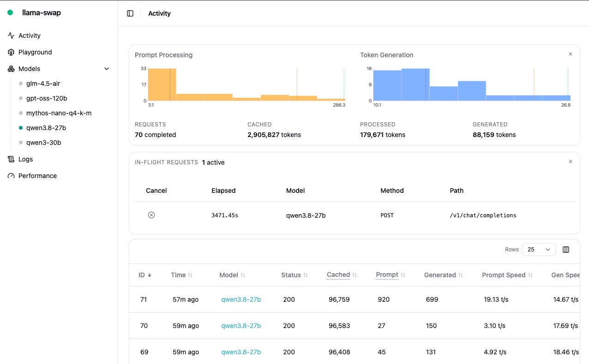Viewport: 589px width, 364px height.
Task: Click the Playground icon in sidebar
Action: (x=11, y=52)
